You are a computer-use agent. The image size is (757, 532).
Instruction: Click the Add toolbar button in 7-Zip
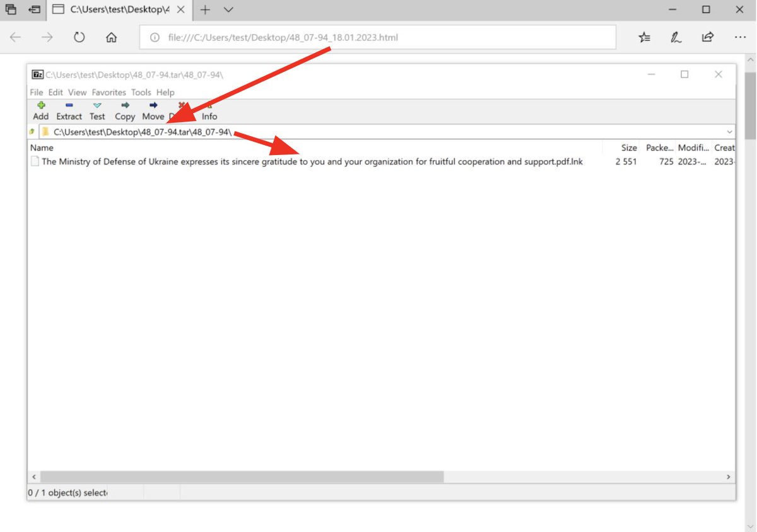(x=40, y=111)
